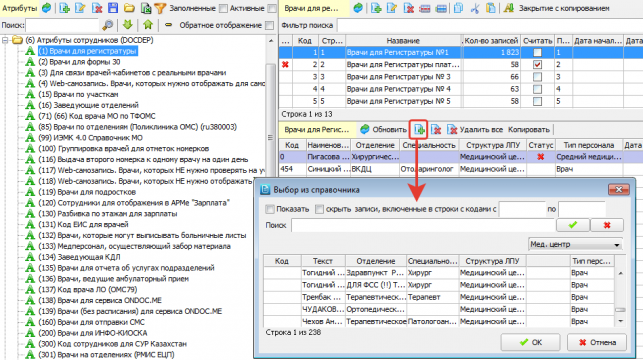Add a record in the Врачи для Регис... toolbar
643x360 pixels.
pyautogui.click(x=419, y=130)
